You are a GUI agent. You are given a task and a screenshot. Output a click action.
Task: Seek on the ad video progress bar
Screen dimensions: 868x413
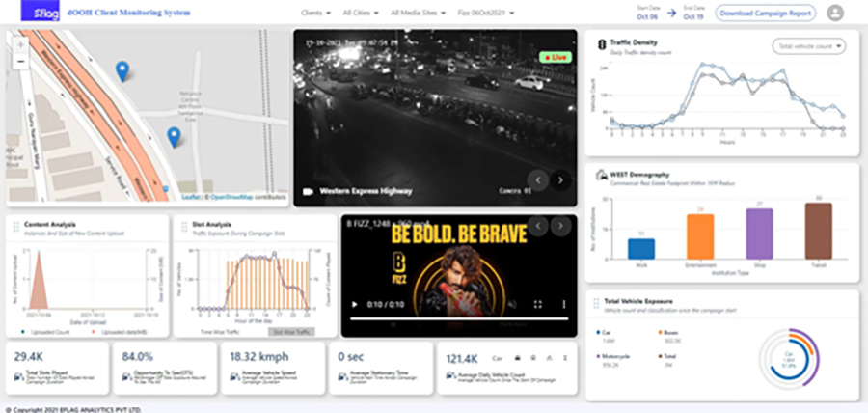(459, 318)
